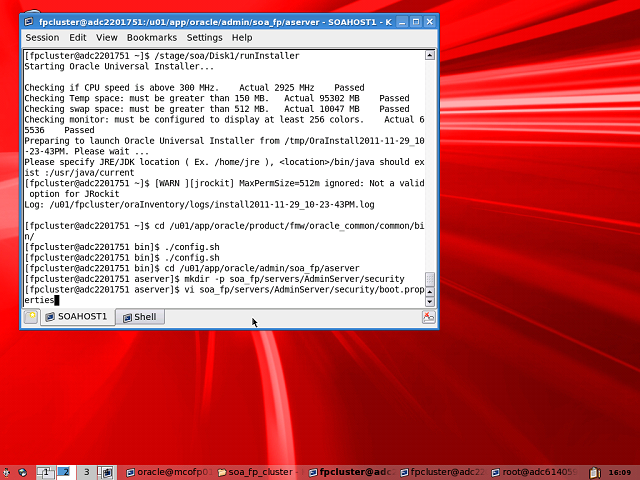Screen dimensions: 640x480
Task: Click the clipboard icon in system tray
Action: click(596, 471)
